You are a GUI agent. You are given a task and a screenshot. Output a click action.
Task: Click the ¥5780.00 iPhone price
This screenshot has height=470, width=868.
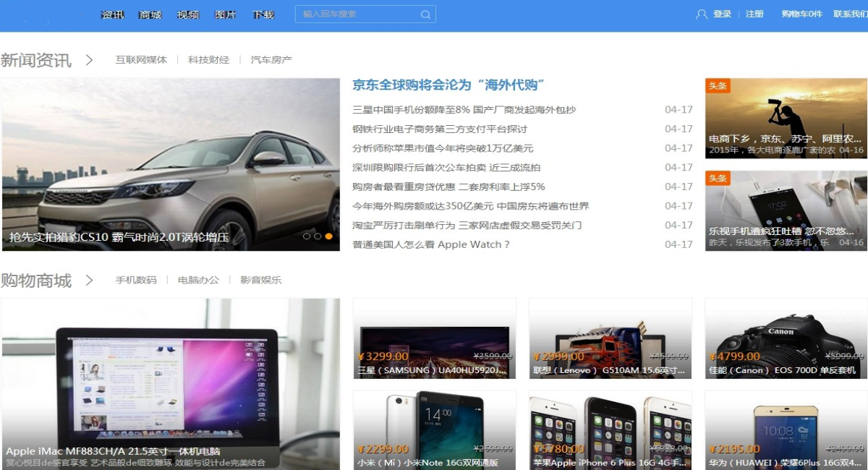click(x=558, y=449)
